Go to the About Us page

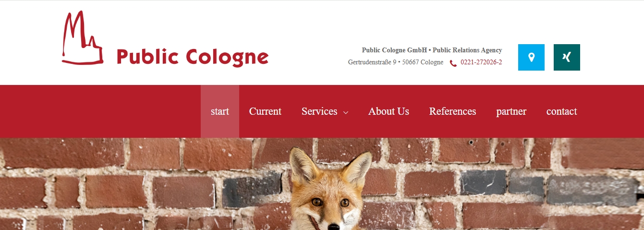[x=389, y=111]
